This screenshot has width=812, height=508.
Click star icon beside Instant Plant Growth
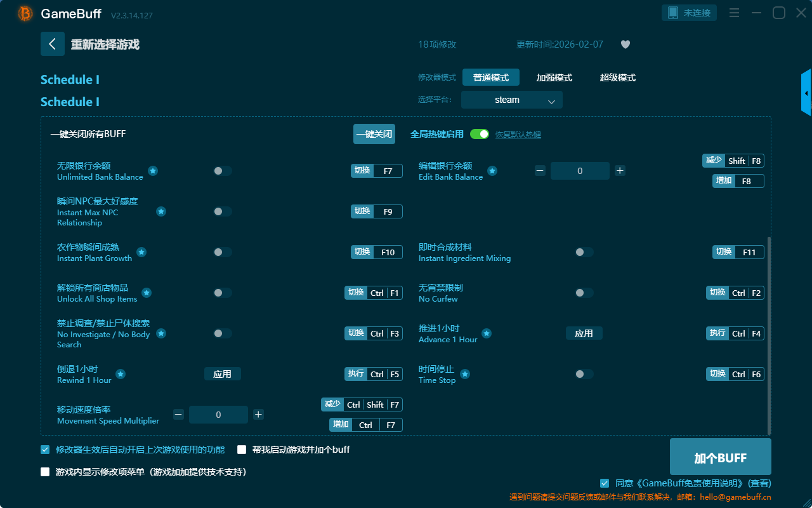point(141,252)
